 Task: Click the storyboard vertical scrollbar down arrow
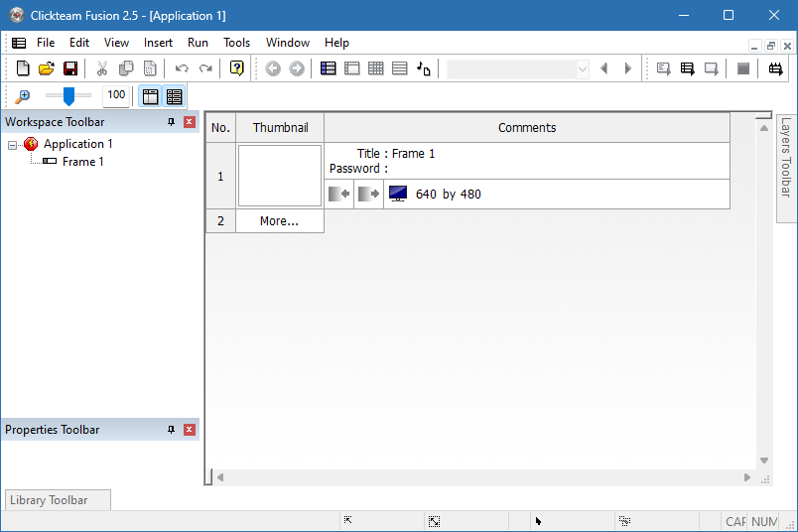click(x=764, y=461)
